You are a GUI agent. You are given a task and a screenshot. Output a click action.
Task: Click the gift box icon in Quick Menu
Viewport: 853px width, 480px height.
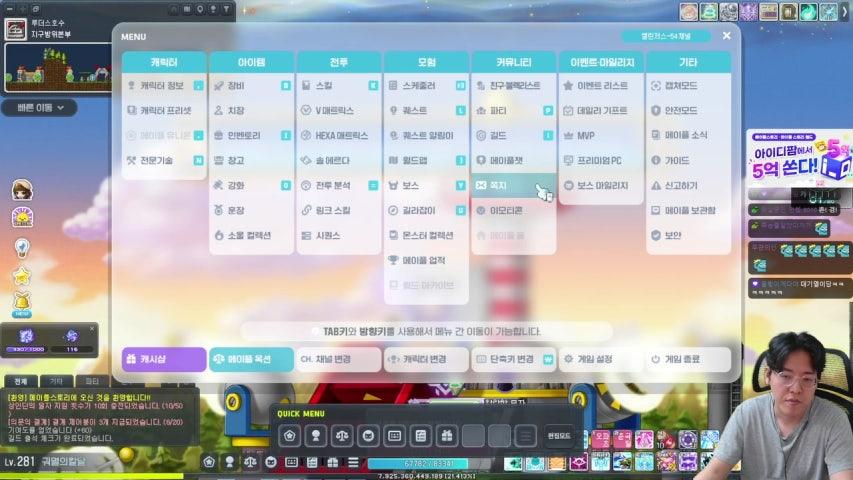click(x=447, y=436)
